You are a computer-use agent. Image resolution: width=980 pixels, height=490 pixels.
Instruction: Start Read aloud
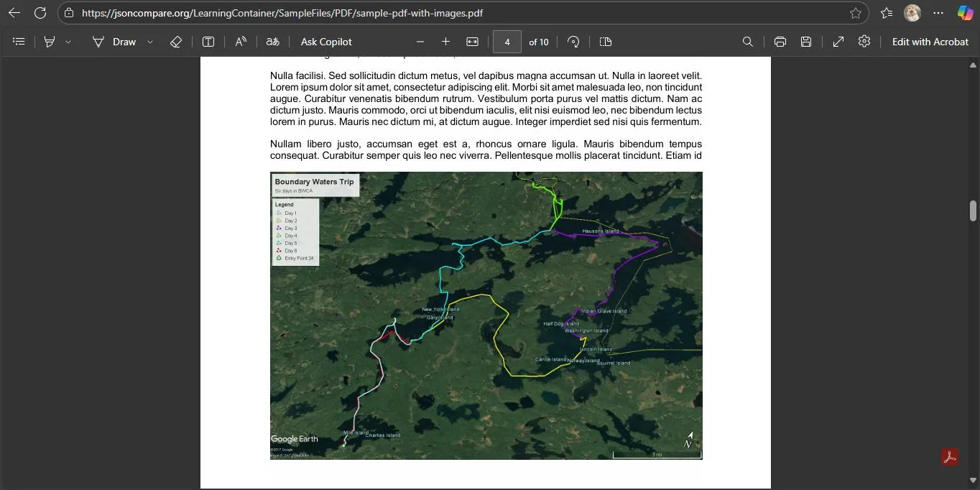[241, 42]
